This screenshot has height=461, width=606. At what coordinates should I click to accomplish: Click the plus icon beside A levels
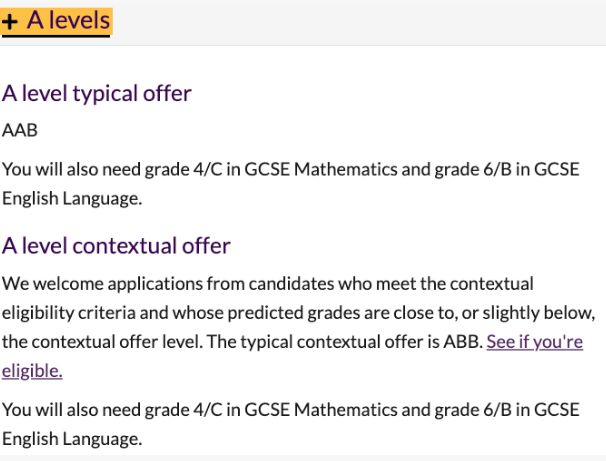(11, 21)
